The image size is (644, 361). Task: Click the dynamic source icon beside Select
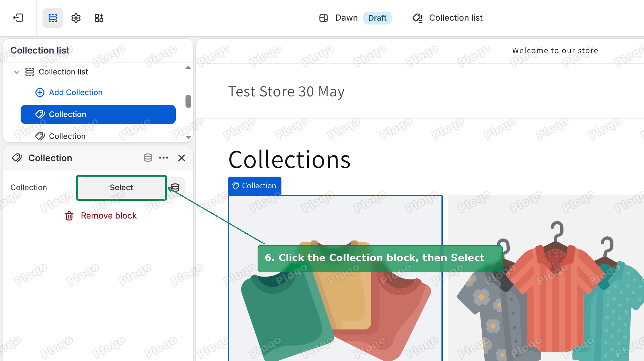(x=175, y=188)
